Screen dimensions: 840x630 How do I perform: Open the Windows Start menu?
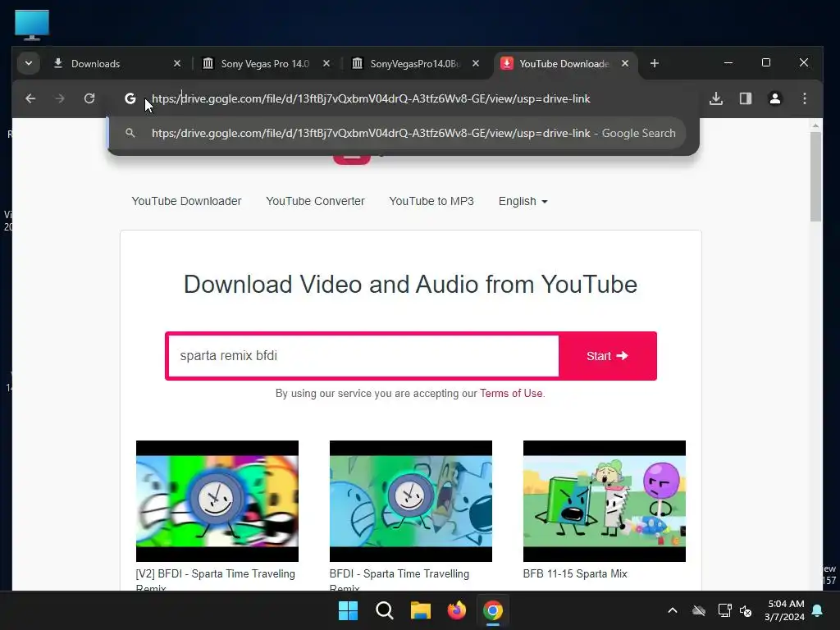coord(348,610)
